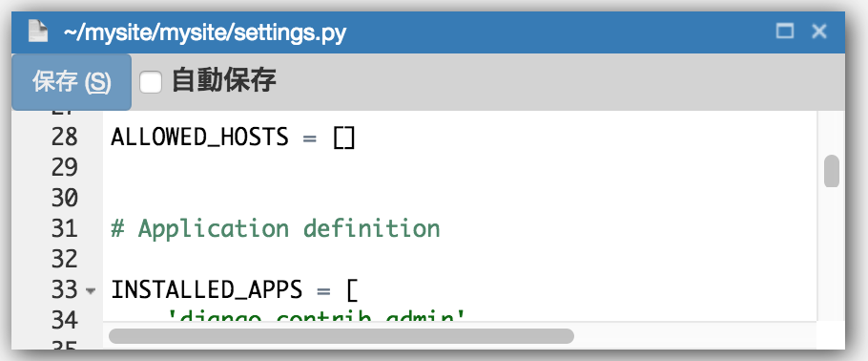868x361 pixels.
Task: Click the INSTALLED_APPS text on line 33
Action: 207,290
